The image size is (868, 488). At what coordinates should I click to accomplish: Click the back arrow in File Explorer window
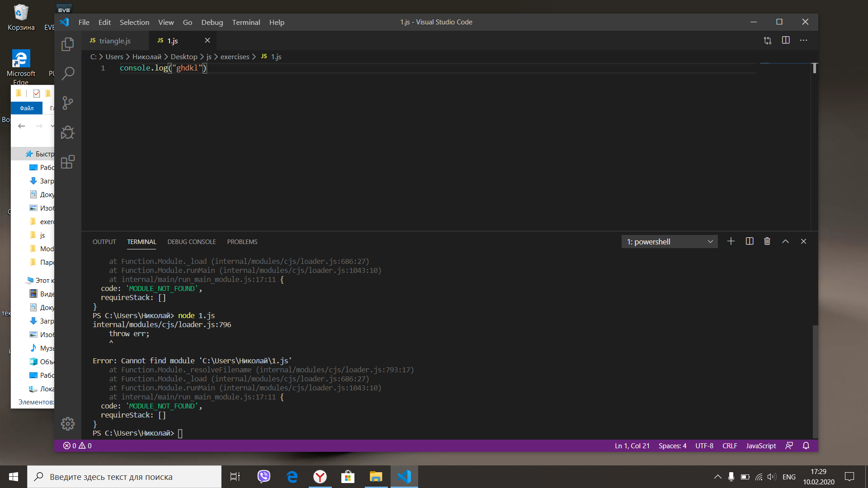[22, 126]
